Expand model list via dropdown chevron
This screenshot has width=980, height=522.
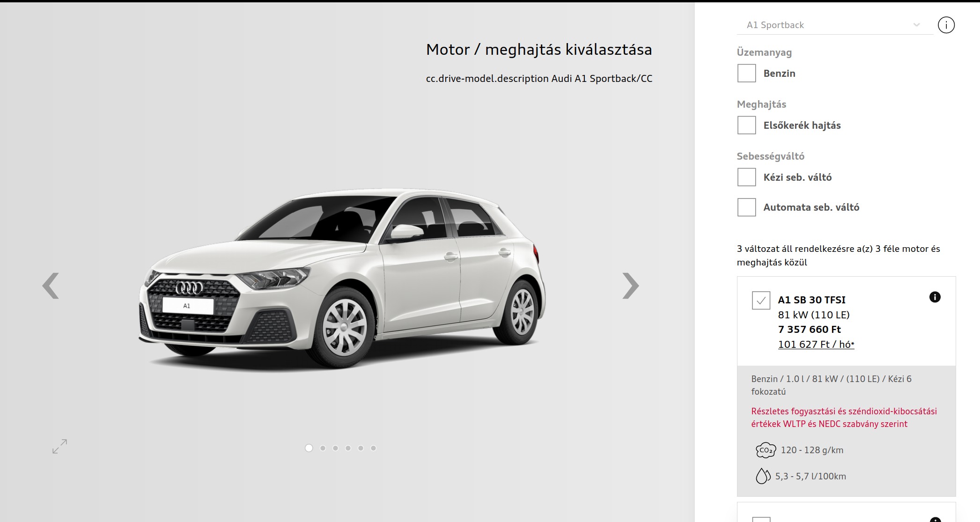pyautogui.click(x=916, y=25)
